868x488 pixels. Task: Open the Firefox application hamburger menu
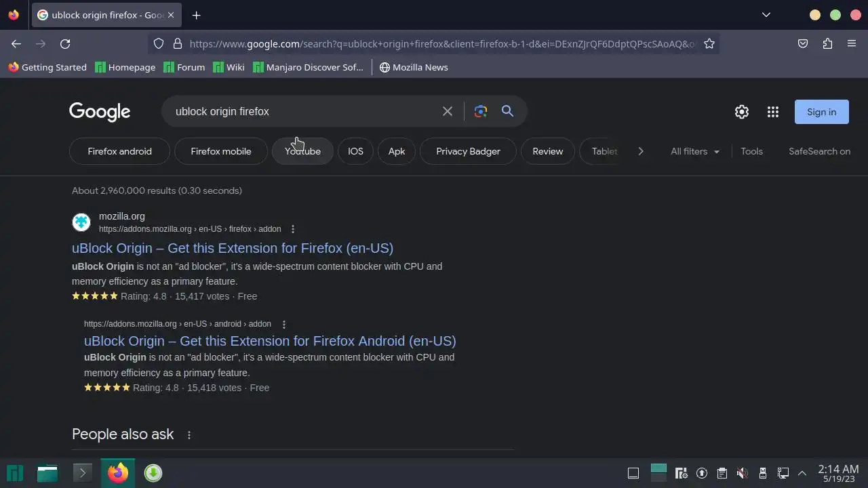(852, 43)
